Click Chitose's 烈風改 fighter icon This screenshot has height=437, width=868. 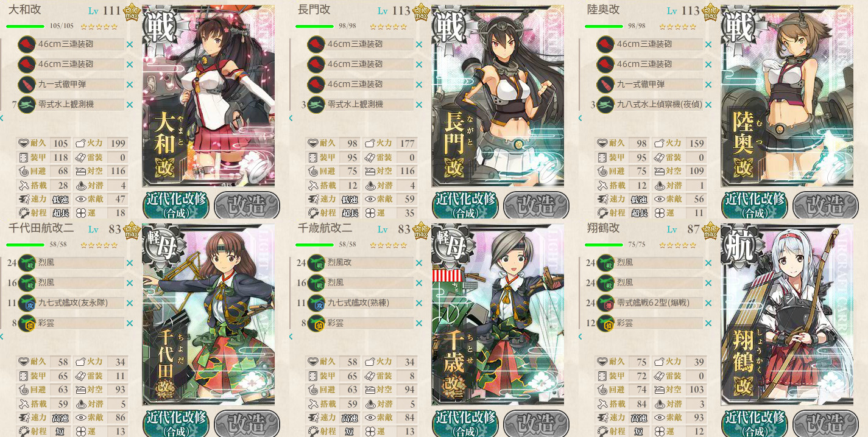point(316,263)
